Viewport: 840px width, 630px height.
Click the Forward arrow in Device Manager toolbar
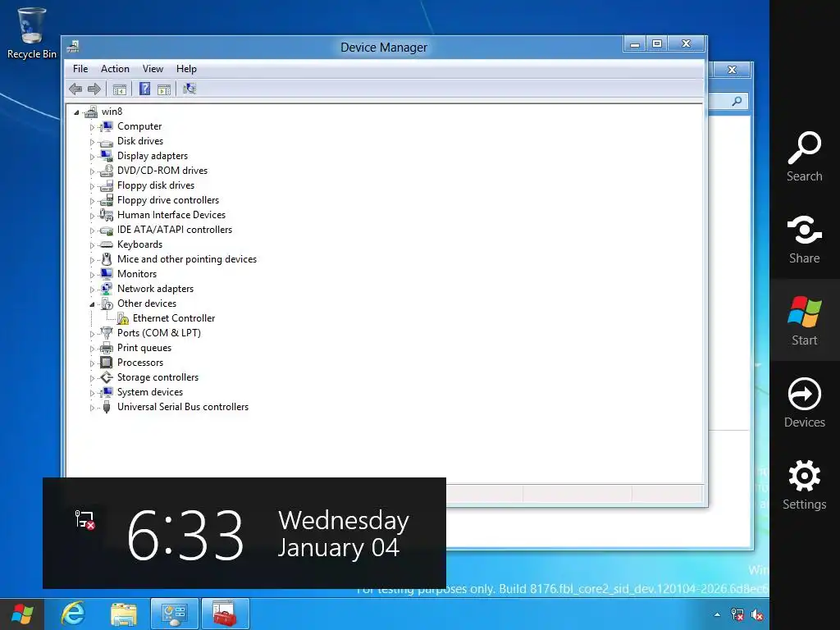pyautogui.click(x=94, y=89)
